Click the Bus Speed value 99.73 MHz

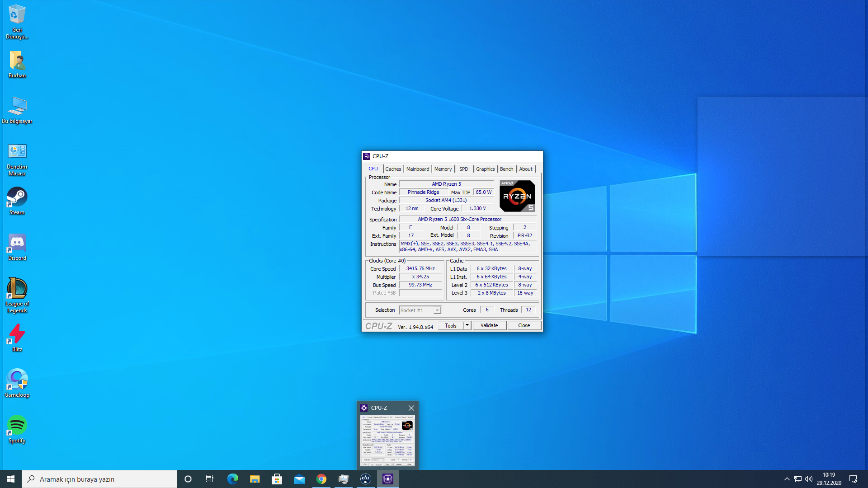pyautogui.click(x=420, y=285)
